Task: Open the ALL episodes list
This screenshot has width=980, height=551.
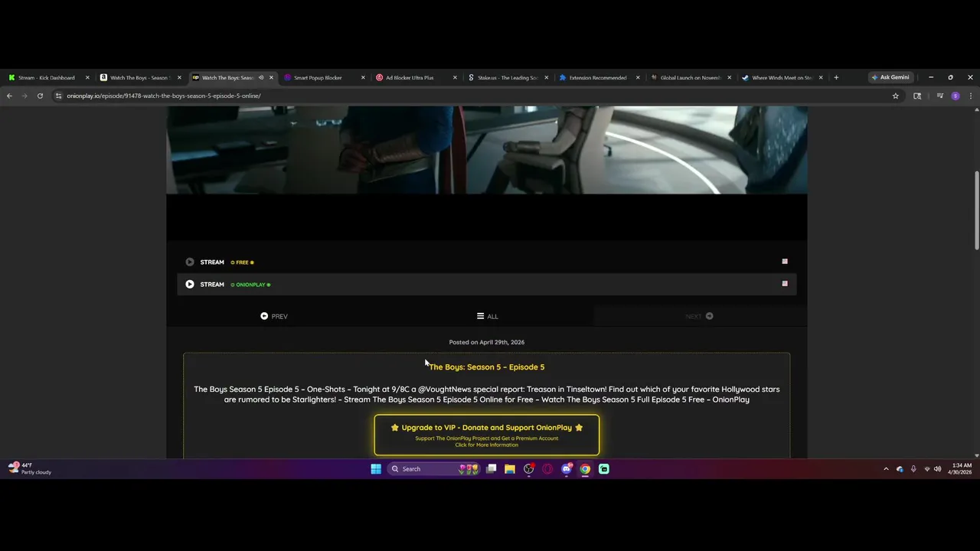Action: point(487,316)
